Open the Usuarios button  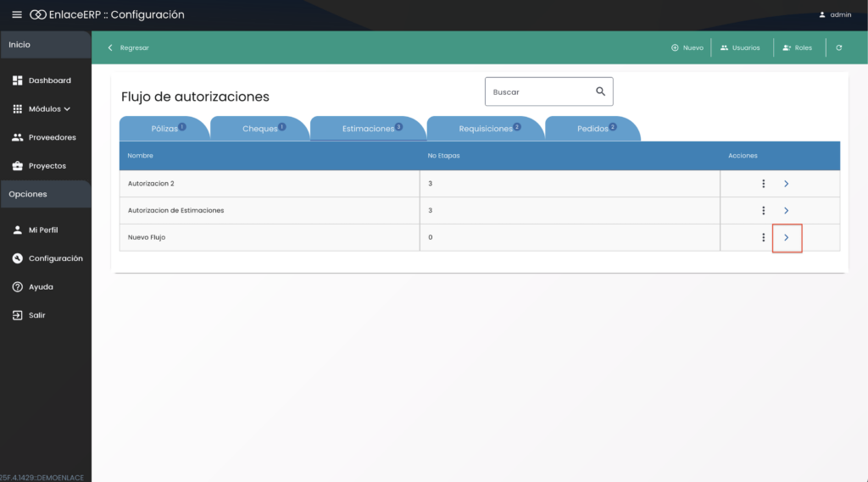point(740,47)
